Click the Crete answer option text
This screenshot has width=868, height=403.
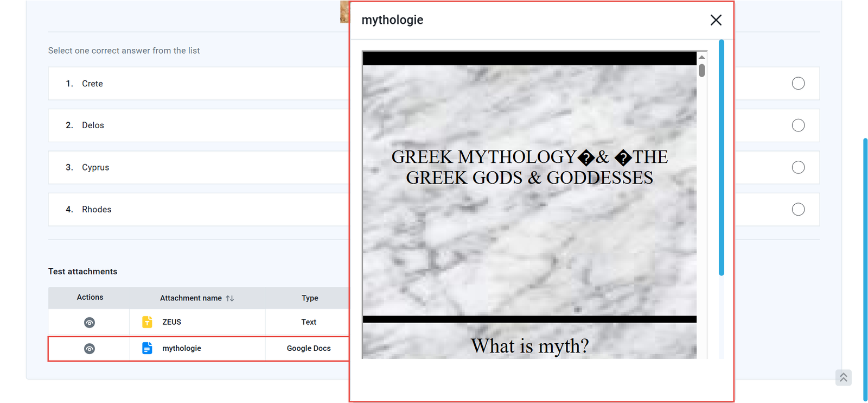pyautogui.click(x=92, y=84)
